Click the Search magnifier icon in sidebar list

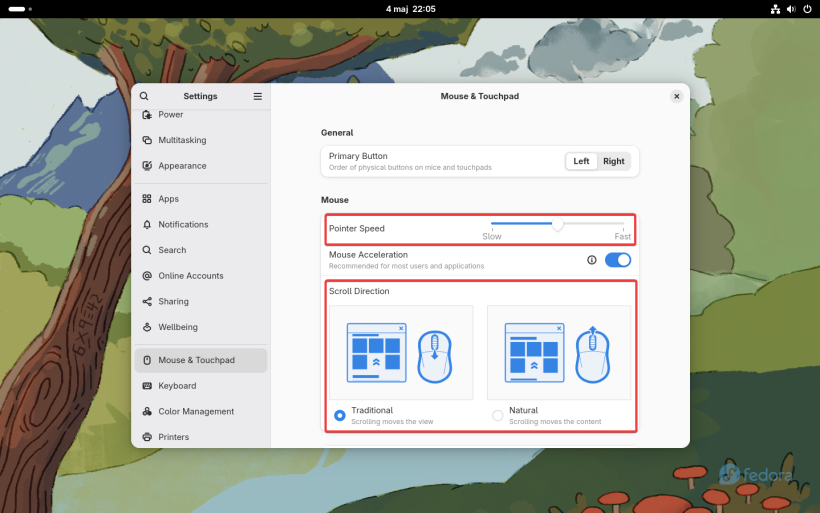(x=147, y=250)
